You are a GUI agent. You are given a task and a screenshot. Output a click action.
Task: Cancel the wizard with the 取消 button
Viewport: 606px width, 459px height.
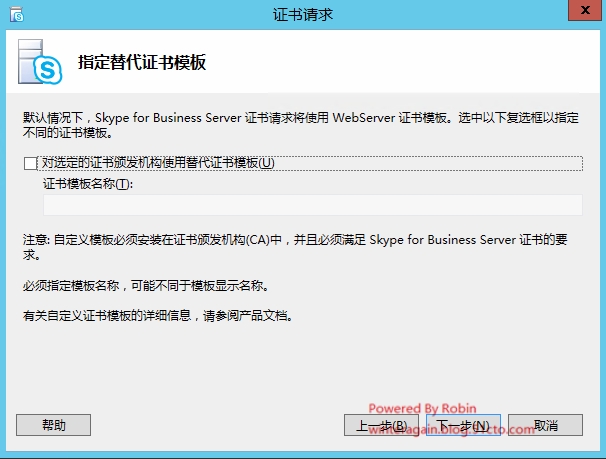pos(545,425)
